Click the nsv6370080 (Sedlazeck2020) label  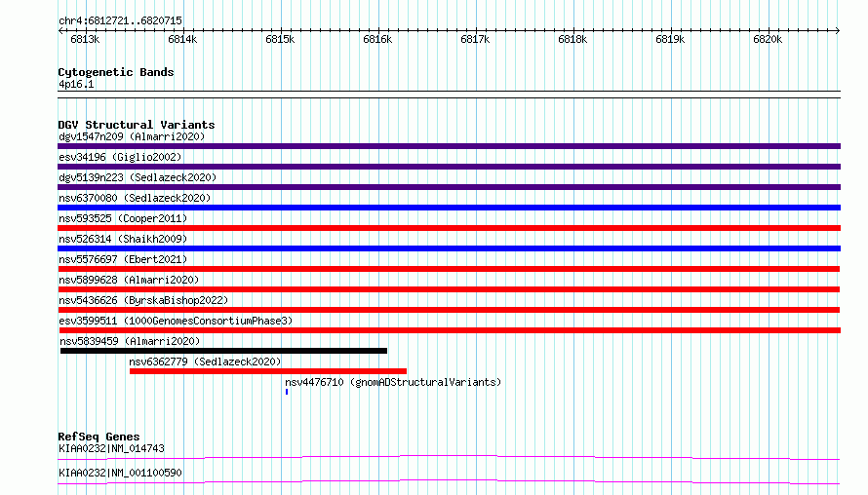(135, 198)
